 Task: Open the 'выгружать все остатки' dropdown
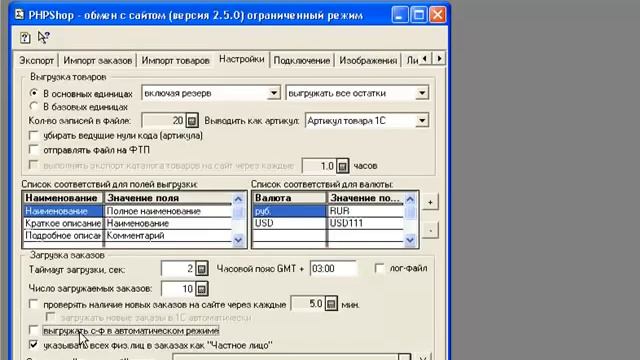(422, 93)
